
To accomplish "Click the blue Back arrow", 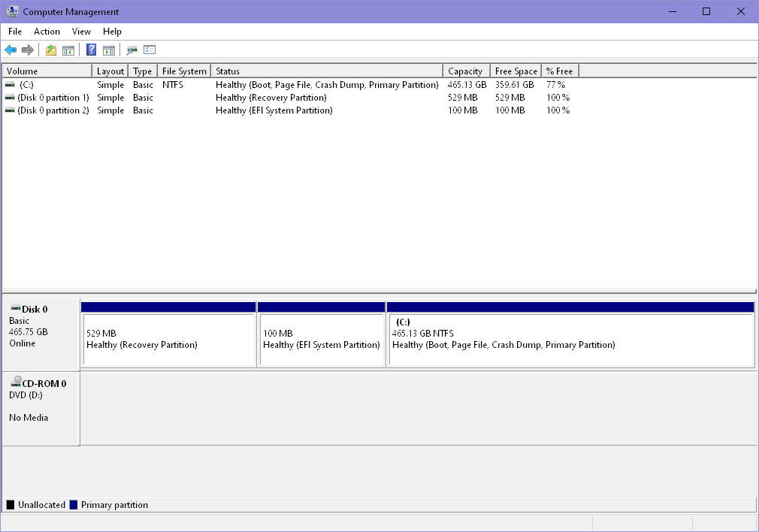I will [x=11, y=50].
